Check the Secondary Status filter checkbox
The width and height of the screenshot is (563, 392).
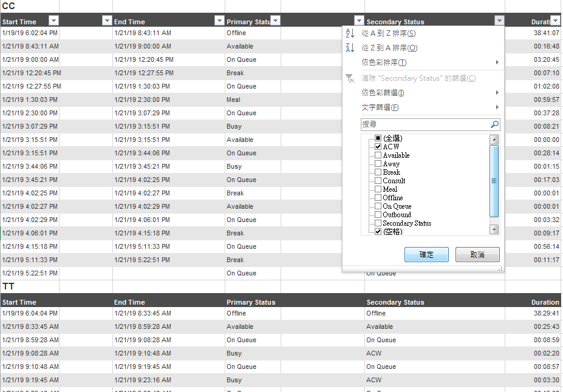[378, 223]
